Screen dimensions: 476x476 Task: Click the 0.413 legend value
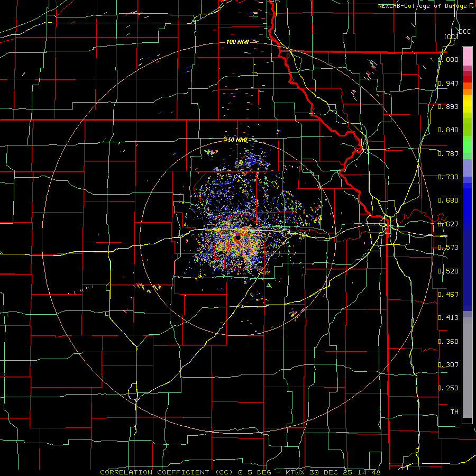tap(448, 318)
